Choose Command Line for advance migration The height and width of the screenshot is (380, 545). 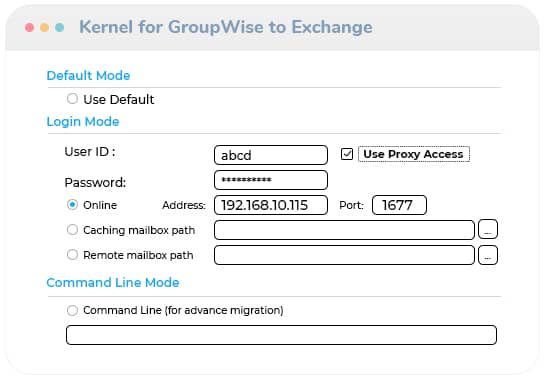point(72,310)
